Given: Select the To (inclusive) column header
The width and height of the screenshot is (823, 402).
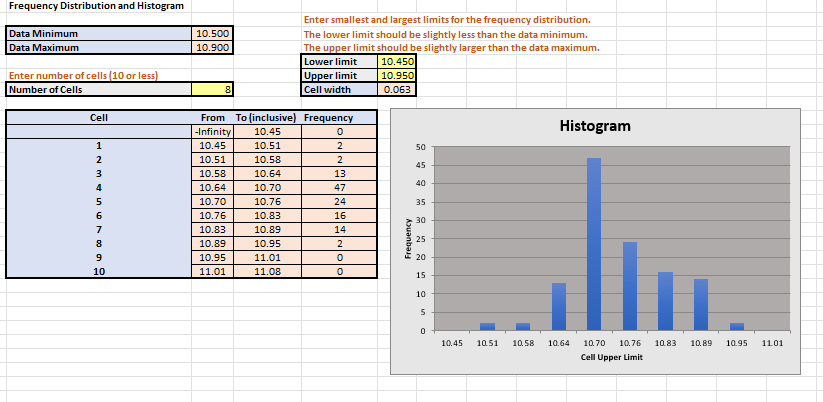Looking at the screenshot, I should (x=268, y=118).
